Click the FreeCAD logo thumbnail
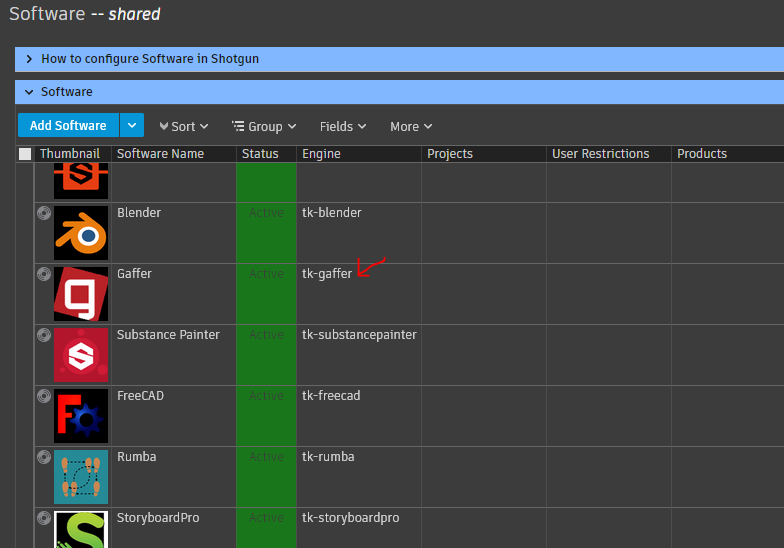The height and width of the screenshot is (548, 784). click(x=81, y=416)
